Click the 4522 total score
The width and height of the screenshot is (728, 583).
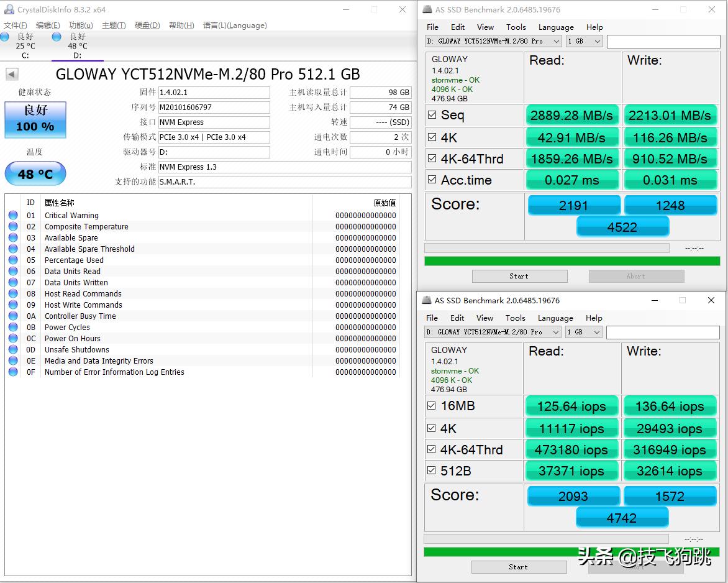tap(622, 227)
